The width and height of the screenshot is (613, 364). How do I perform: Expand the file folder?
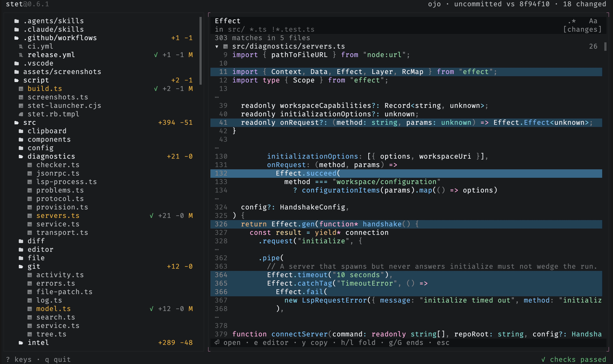point(21,258)
